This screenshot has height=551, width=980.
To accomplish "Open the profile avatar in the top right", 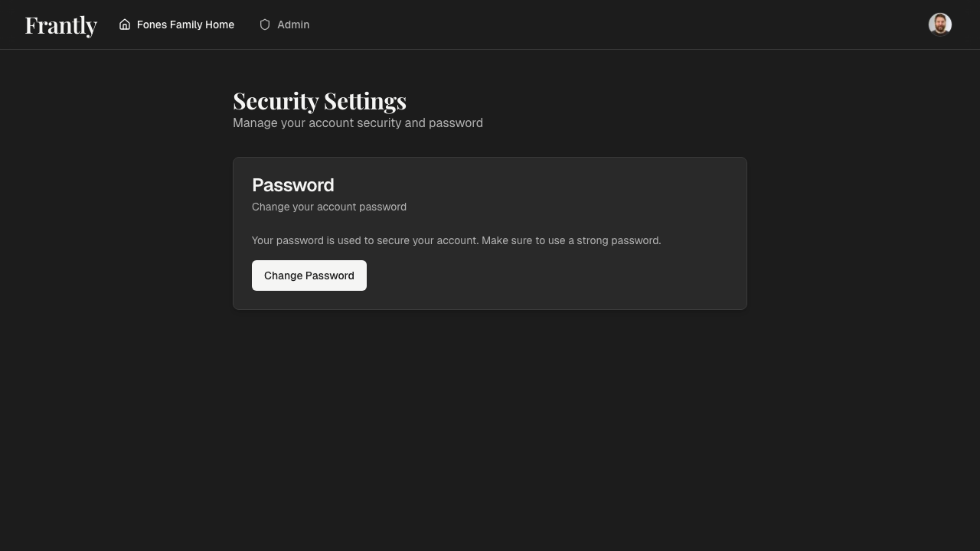I will [x=940, y=24].
